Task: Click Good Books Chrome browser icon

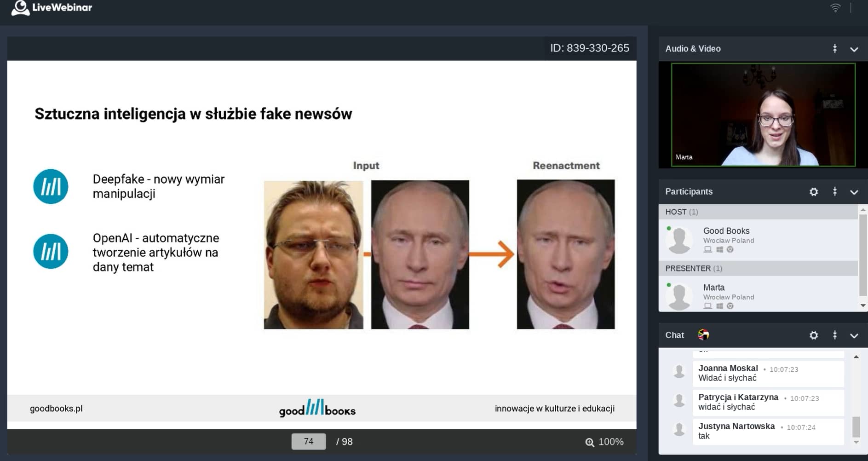Action: pos(730,249)
